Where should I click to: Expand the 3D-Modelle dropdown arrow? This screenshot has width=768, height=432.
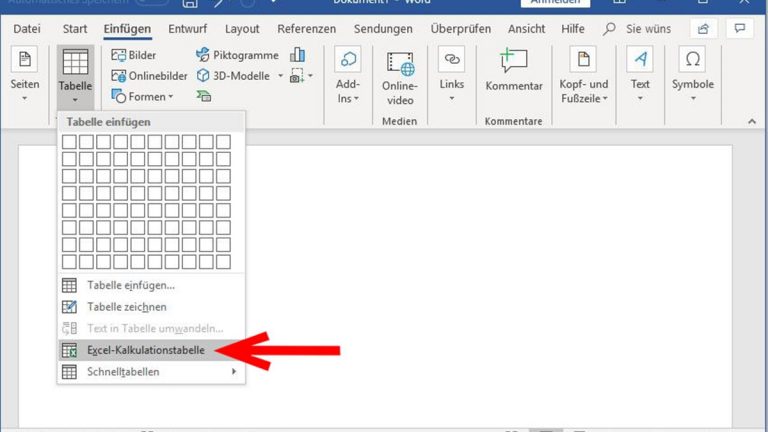point(281,76)
